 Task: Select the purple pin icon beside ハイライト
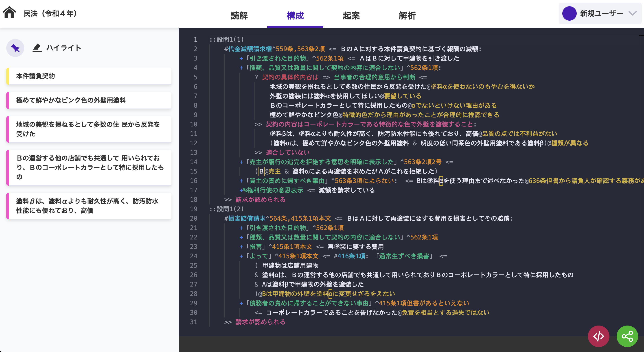pyautogui.click(x=15, y=48)
